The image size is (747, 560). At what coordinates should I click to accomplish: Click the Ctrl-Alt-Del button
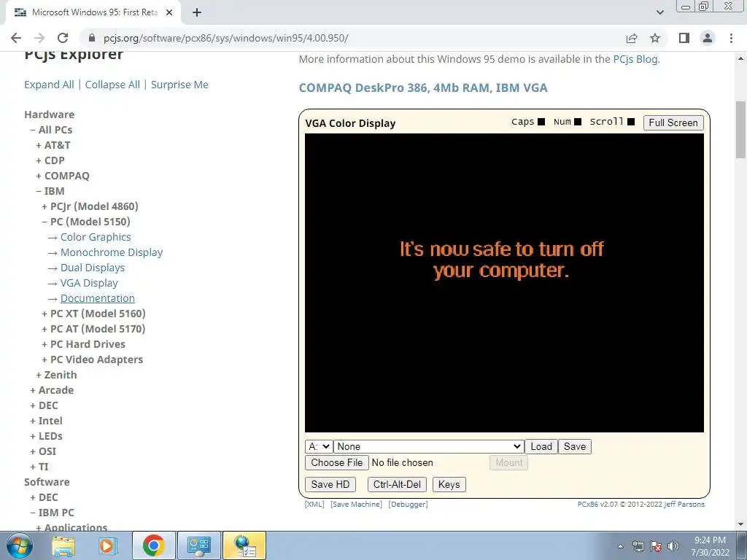point(397,485)
